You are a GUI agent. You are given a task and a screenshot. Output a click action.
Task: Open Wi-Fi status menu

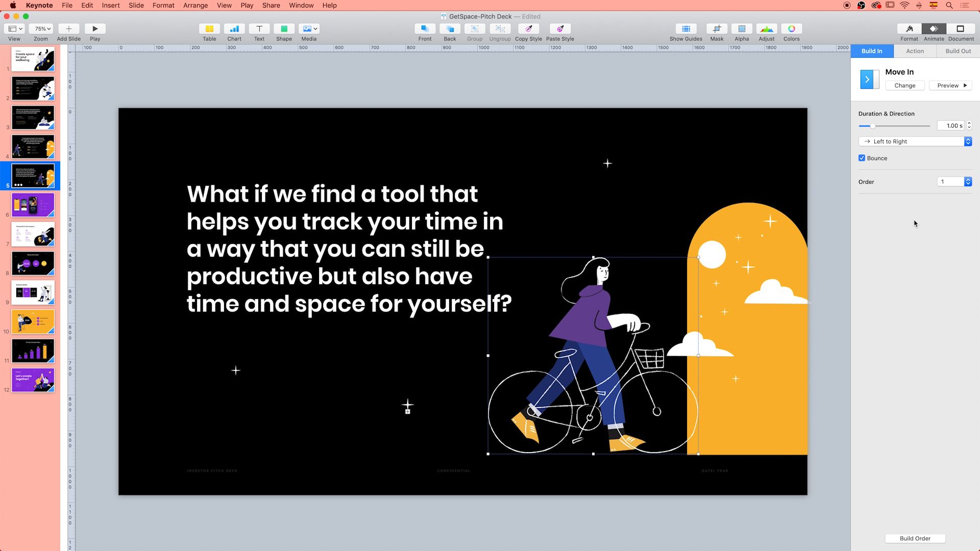click(904, 5)
